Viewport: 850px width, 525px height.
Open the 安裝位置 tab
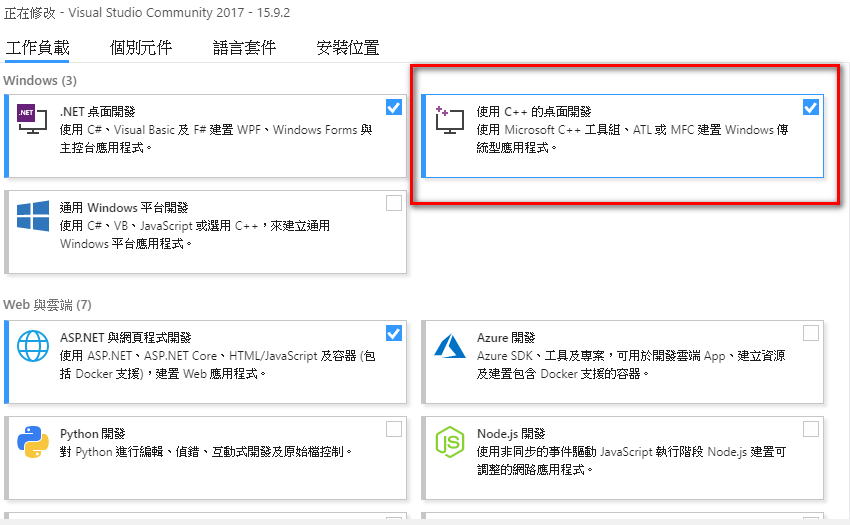[x=348, y=48]
